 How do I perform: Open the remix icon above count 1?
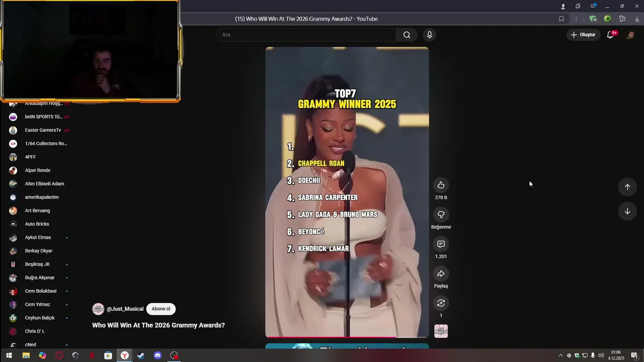tap(441, 303)
